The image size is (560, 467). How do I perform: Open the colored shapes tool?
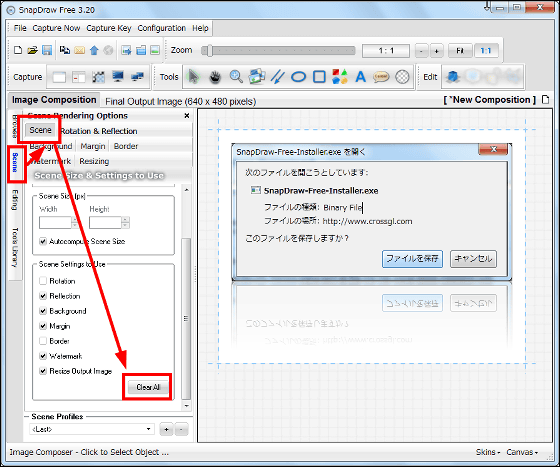pos(340,76)
